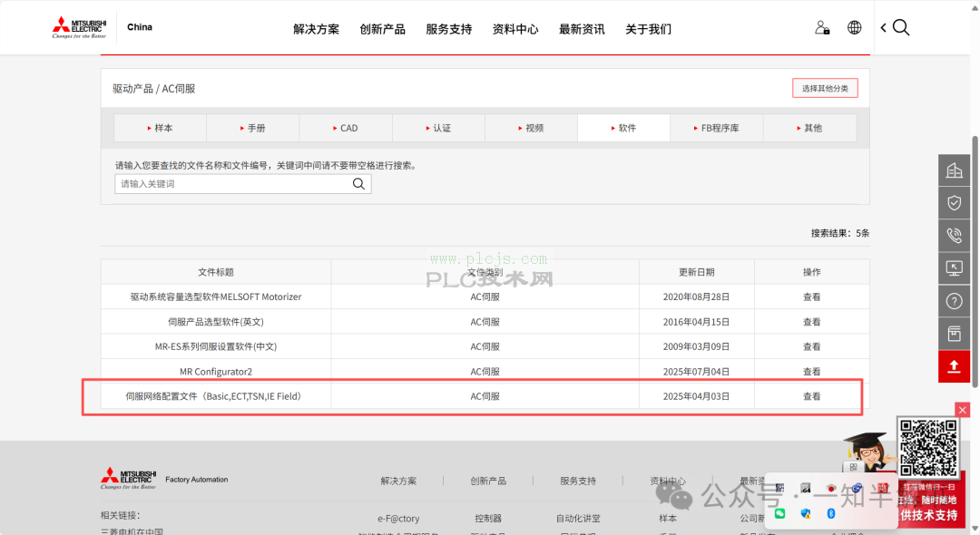Click the blue globe tray icon

857,488
